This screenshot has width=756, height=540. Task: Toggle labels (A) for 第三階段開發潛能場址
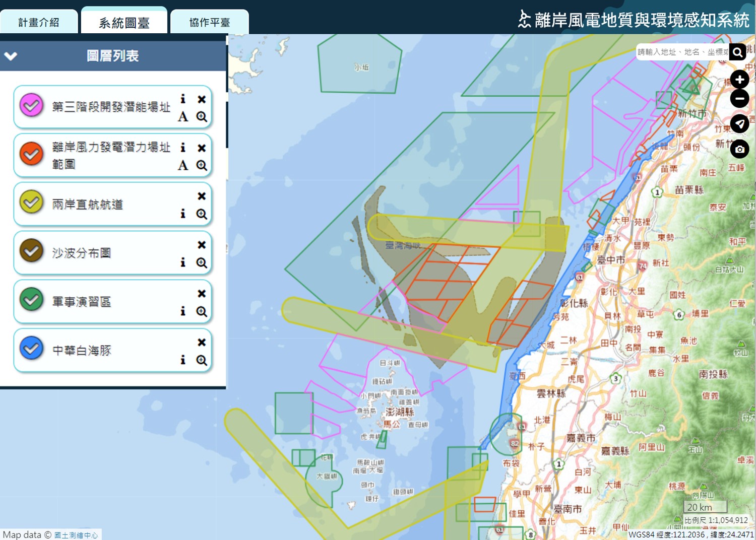(x=183, y=117)
